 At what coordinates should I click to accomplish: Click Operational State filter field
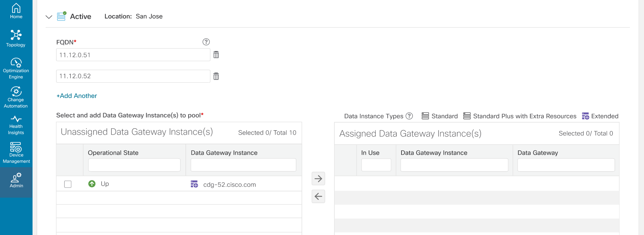click(x=134, y=165)
